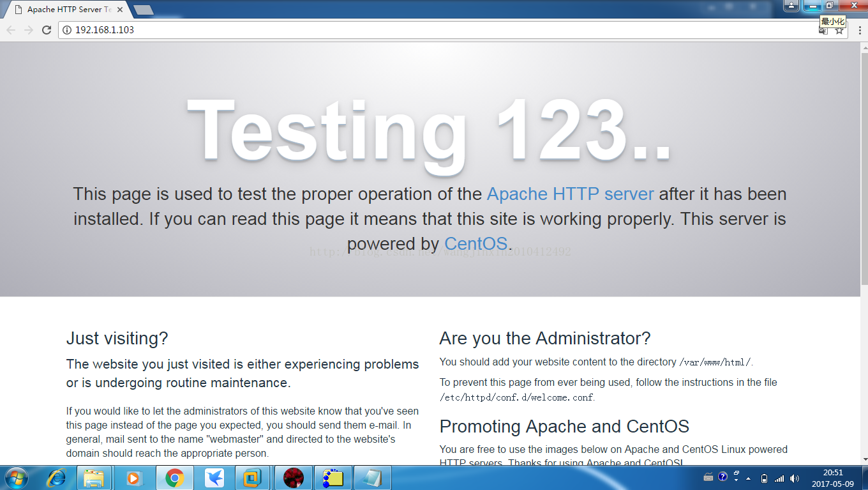The width and height of the screenshot is (868, 490).
Task: Click the page's vertical scrollbar thumb
Action: click(x=864, y=169)
